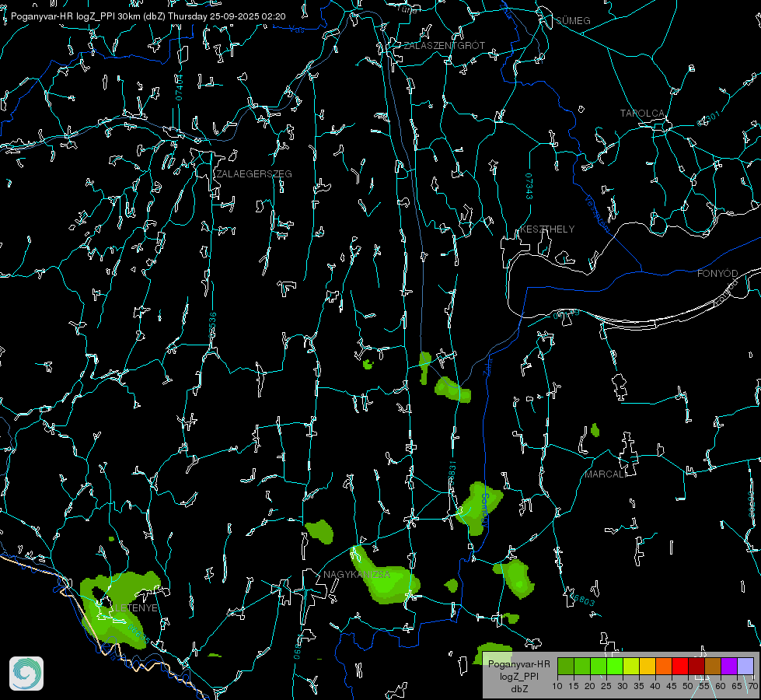Select the lavender 65-70 dBZ swatch
This screenshot has height=700, width=761.
(745, 666)
